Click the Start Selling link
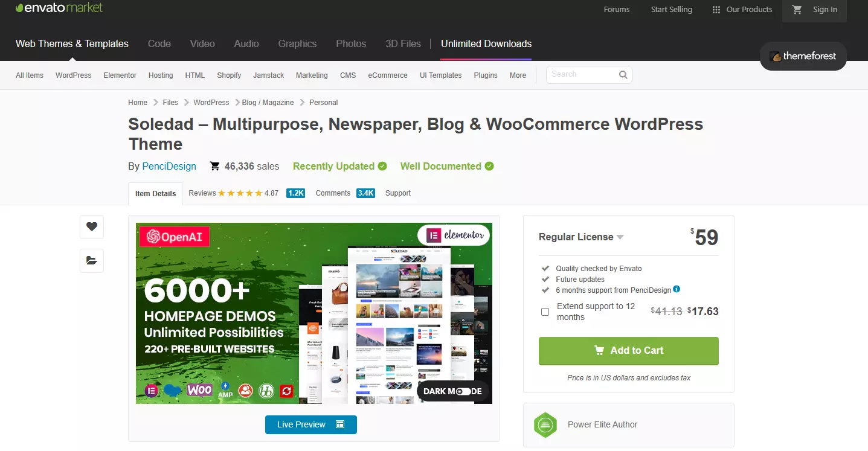 pyautogui.click(x=672, y=10)
